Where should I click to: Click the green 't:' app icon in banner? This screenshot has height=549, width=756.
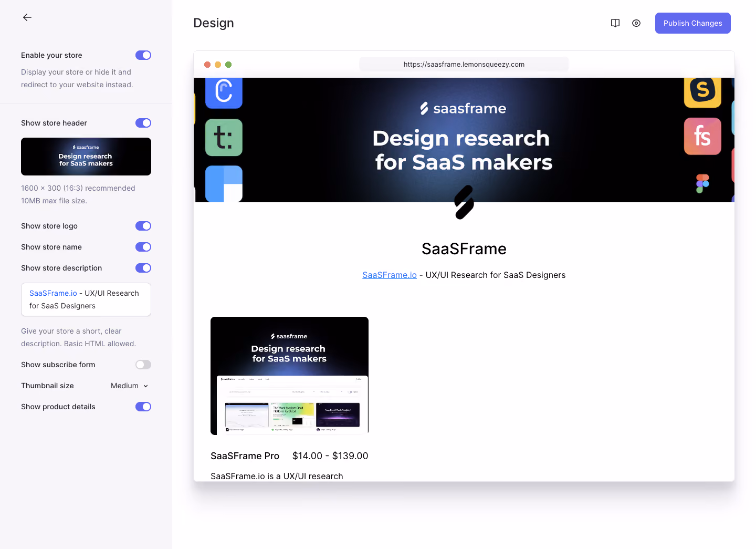tap(224, 138)
